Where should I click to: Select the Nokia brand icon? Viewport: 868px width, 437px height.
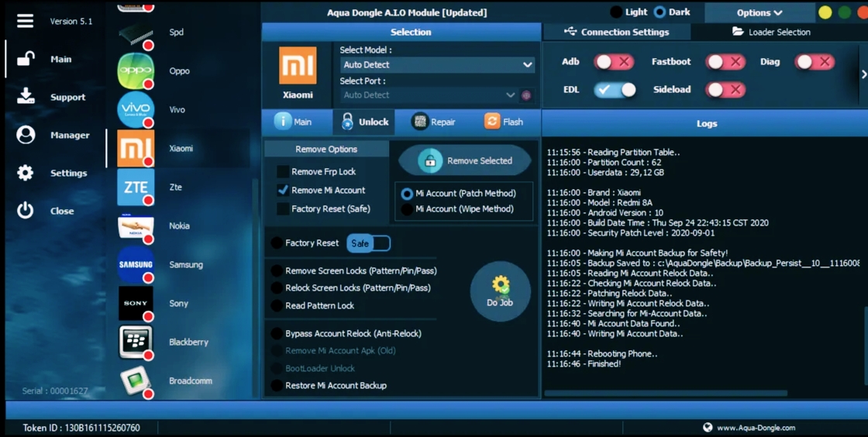coord(136,226)
